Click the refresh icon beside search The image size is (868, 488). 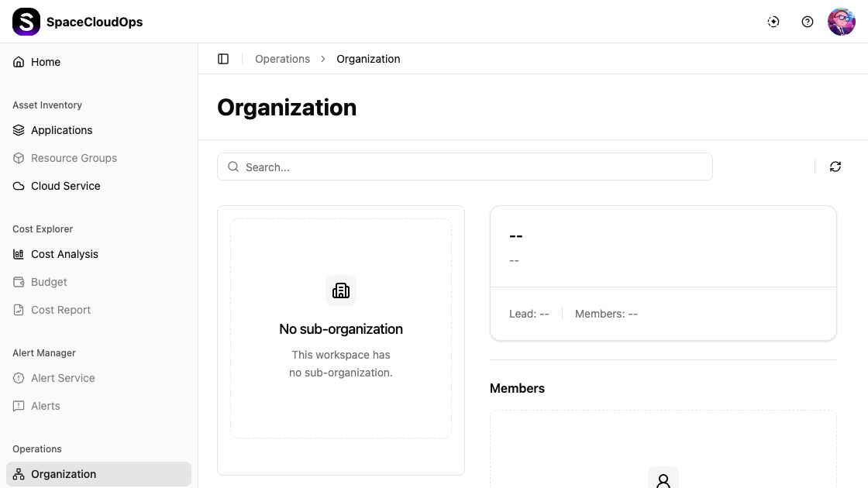[835, 167]
